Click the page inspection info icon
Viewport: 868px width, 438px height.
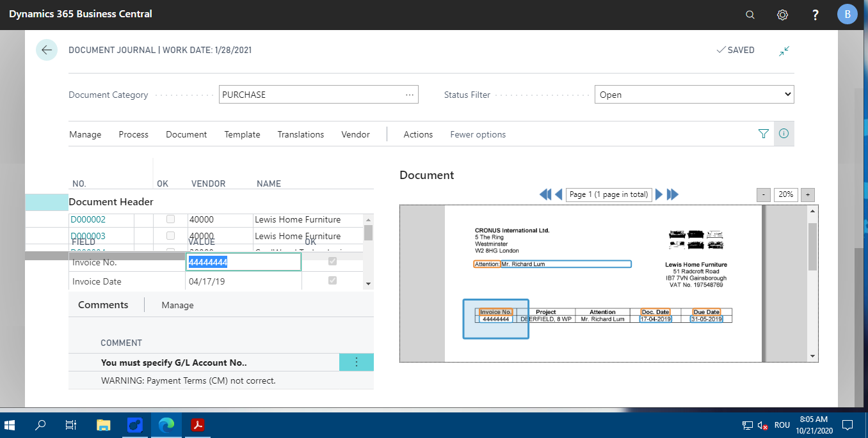(x=784, y=134)
